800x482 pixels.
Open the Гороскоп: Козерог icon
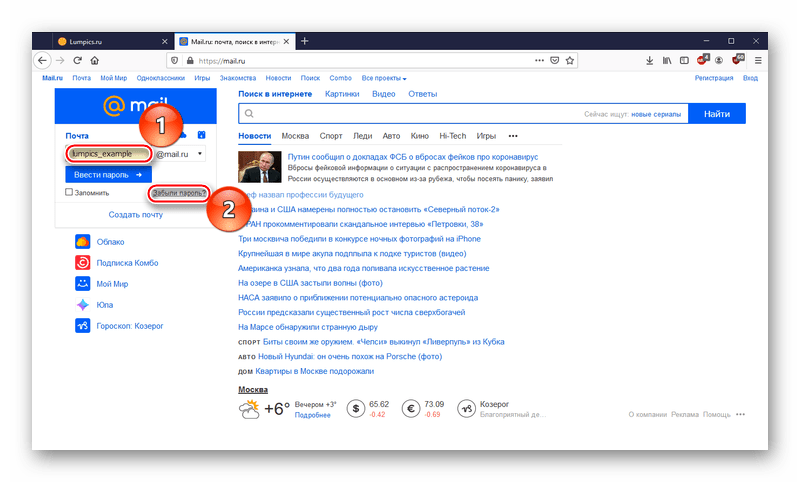[x=83, y=326]
